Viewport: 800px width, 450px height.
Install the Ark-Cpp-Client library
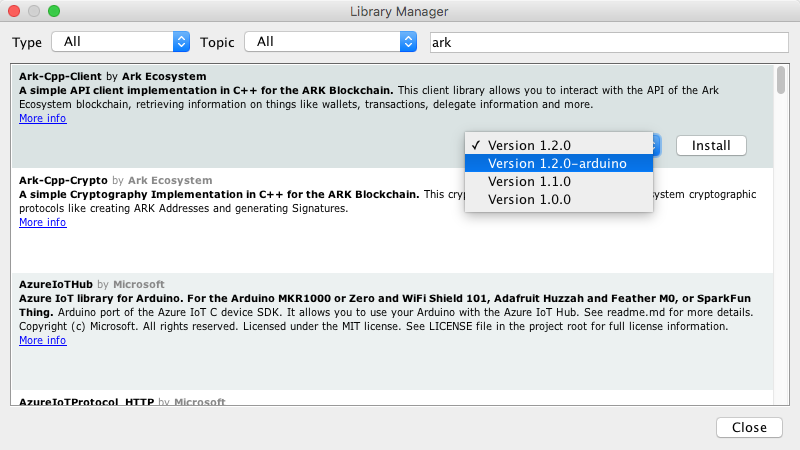pos(711,145)
